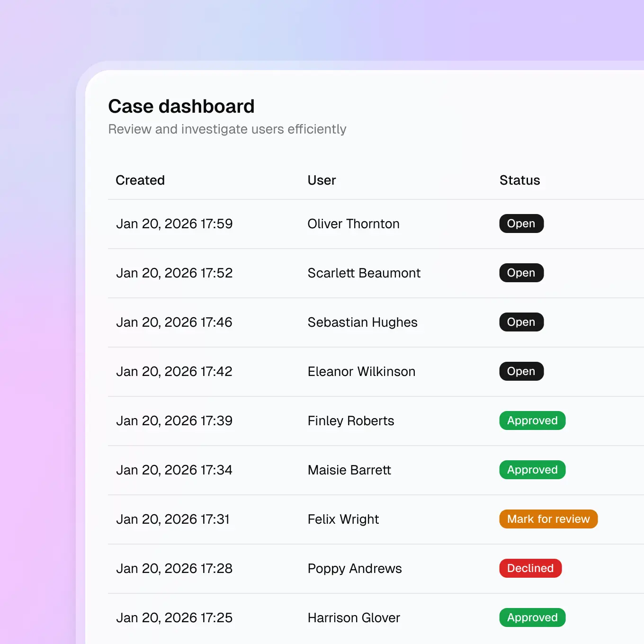The width and height of the screenshot is (644, 644).
Task: Click Poppy Andrews user name
Action: click(354, 569)
